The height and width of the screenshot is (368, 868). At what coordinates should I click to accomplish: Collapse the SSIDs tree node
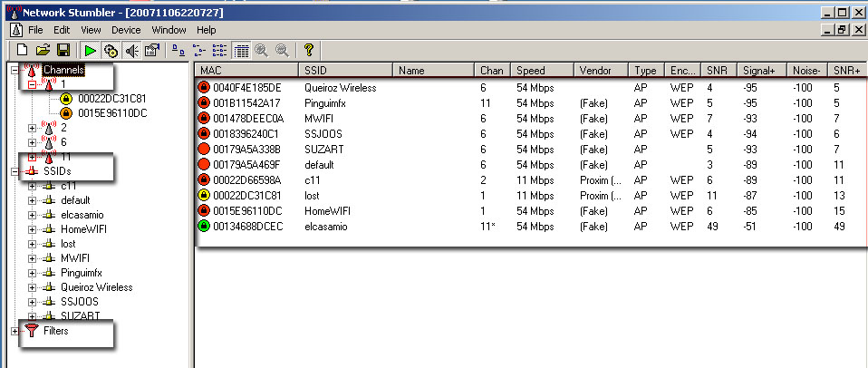point(14,171)
